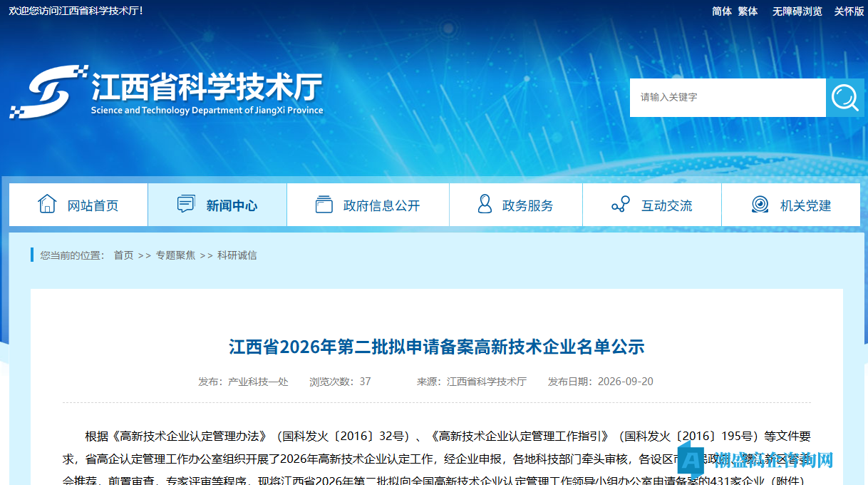
Task: Click the home icon beside 网站首页
Action: pos(47,204)
